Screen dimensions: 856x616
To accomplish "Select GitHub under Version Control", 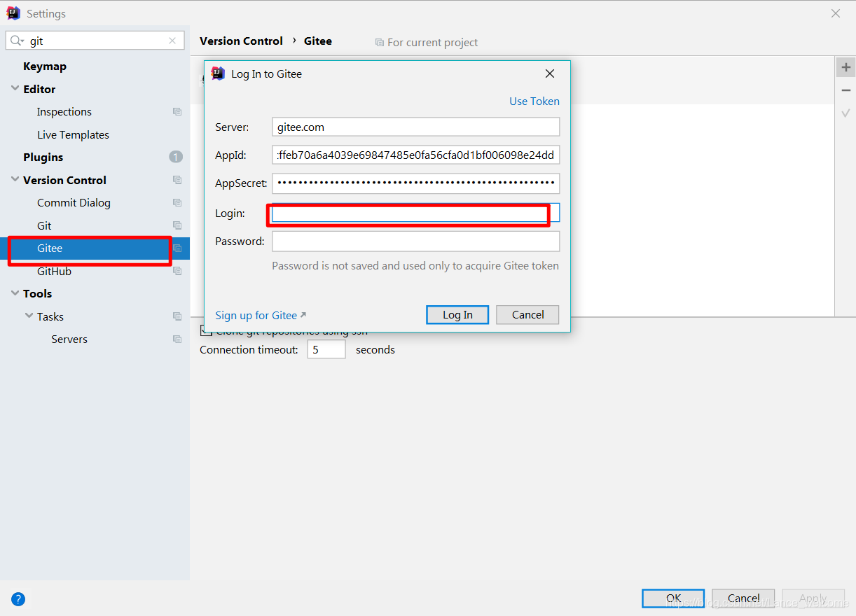I will [55, 271].
